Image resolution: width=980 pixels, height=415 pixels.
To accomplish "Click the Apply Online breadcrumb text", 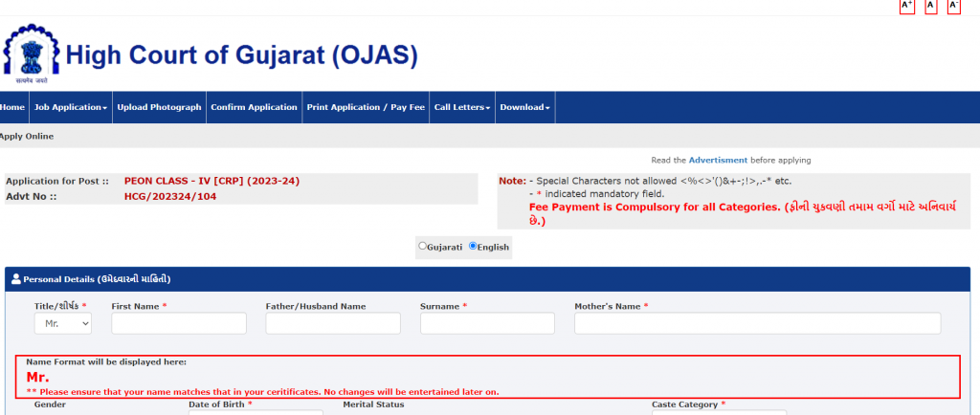I will click(27, 136).
